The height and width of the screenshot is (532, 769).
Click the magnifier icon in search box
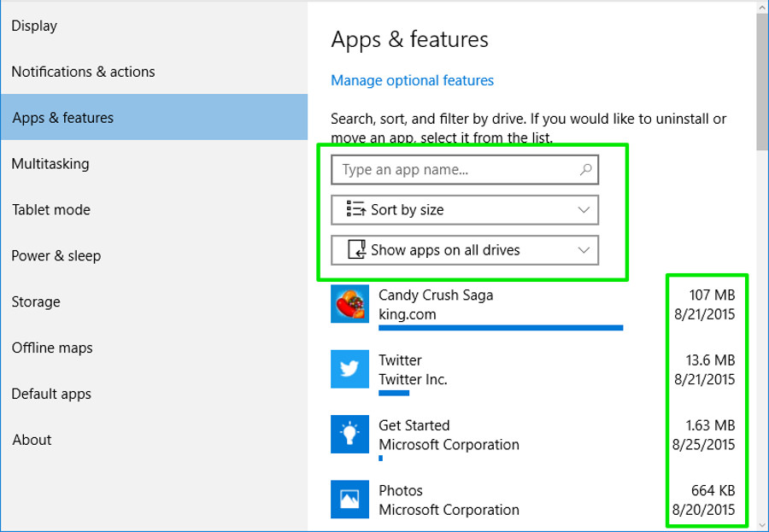click(x=585, y=170)
